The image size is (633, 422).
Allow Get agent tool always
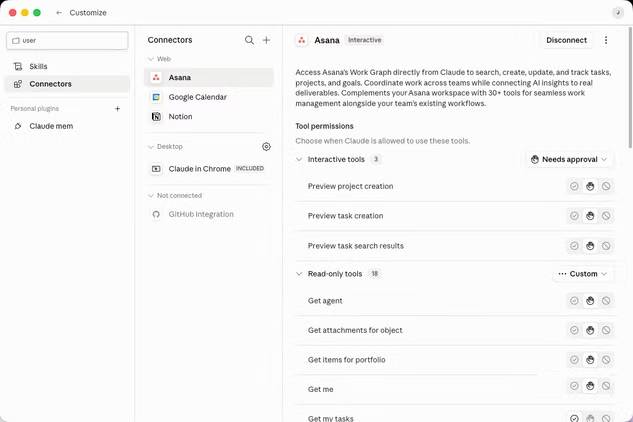(574, 300)
